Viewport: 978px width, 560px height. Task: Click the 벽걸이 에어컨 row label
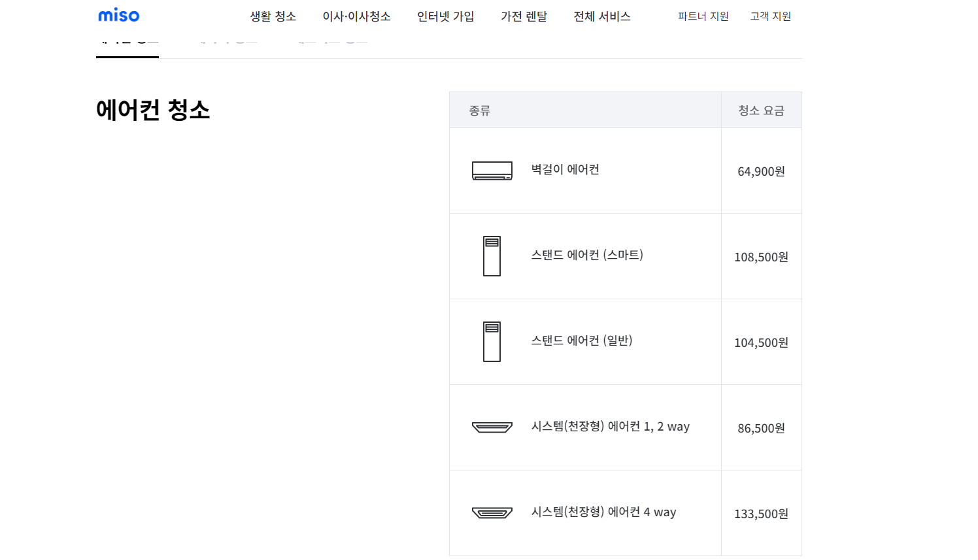pyautogui.click(x=565, y=169)
